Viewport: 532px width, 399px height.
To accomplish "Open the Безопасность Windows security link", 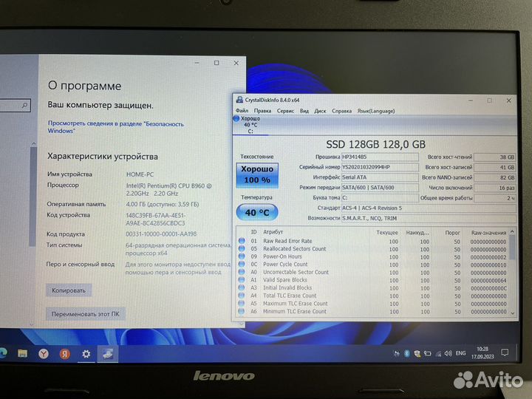I will [x=116, y=127].
